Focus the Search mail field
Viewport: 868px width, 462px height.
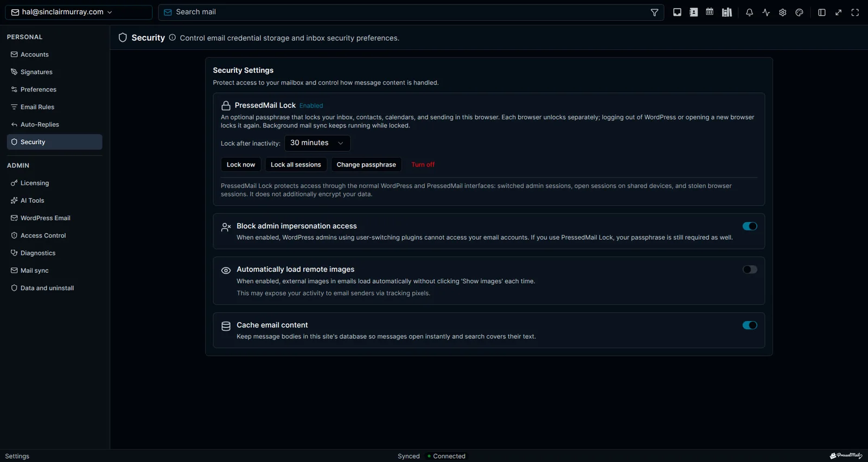(411, 12)
